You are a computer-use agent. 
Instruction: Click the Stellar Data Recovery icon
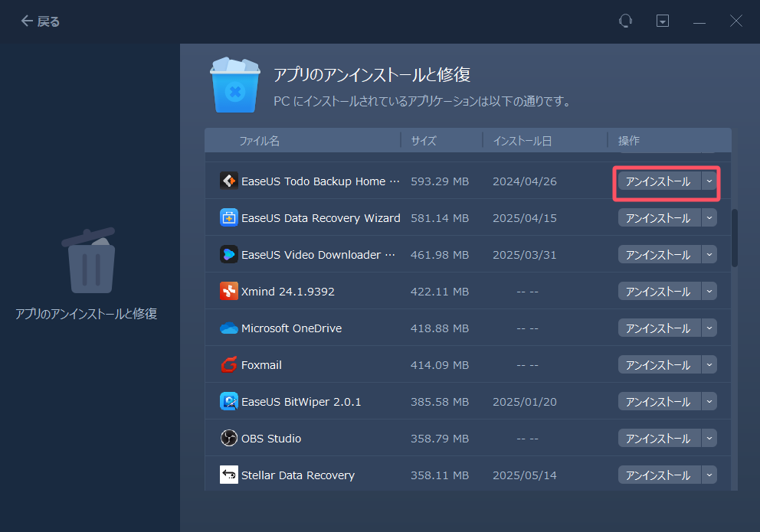point(228,475)
